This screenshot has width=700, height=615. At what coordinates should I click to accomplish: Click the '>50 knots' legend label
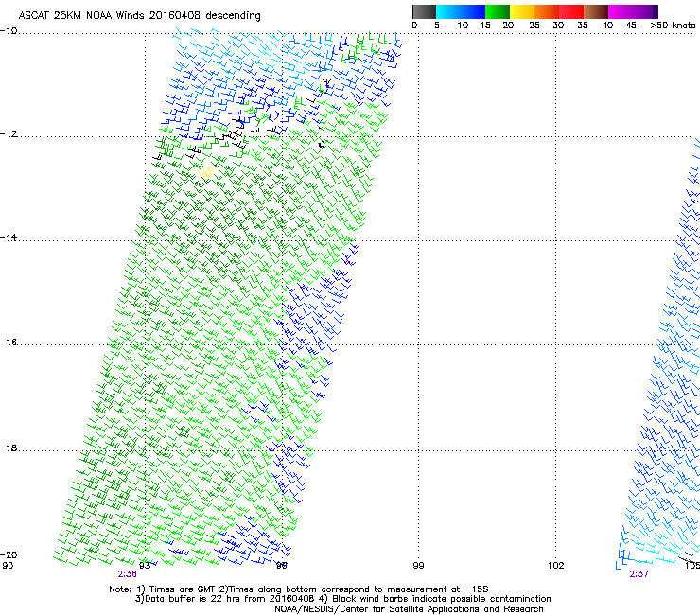point(673,26)
